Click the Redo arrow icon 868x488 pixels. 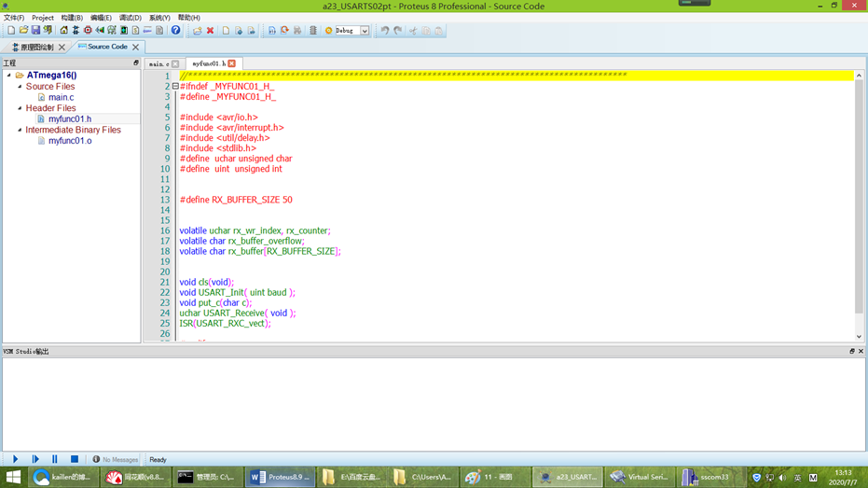[398, 31]
